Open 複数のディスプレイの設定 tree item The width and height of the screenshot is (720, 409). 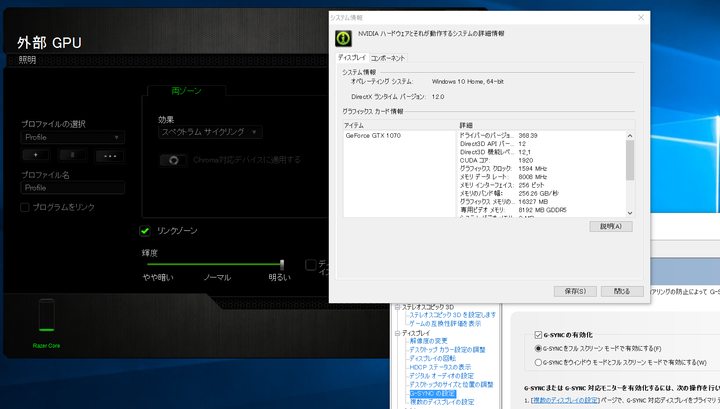442,402
